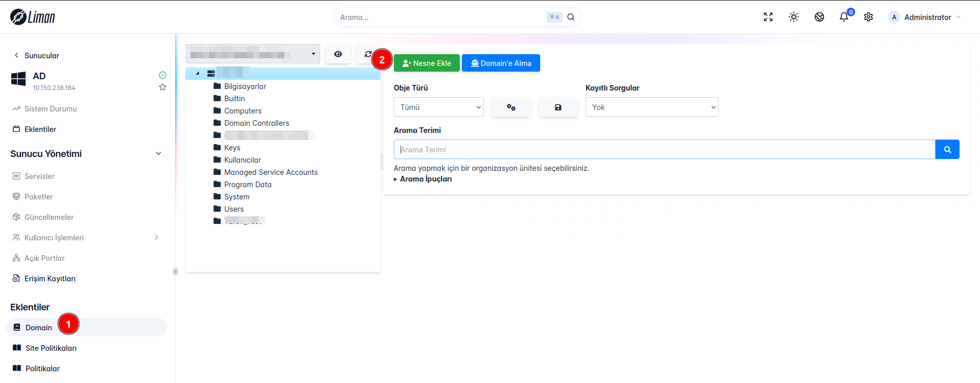Screen dimensions: 980x383
Task: Toggle the eye visibility button
Action: click(338, 54)
